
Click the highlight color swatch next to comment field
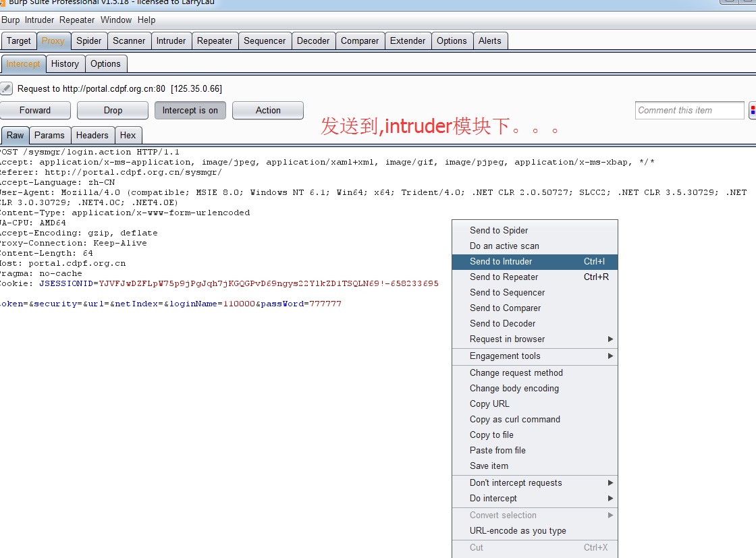[x=752, y=111]
